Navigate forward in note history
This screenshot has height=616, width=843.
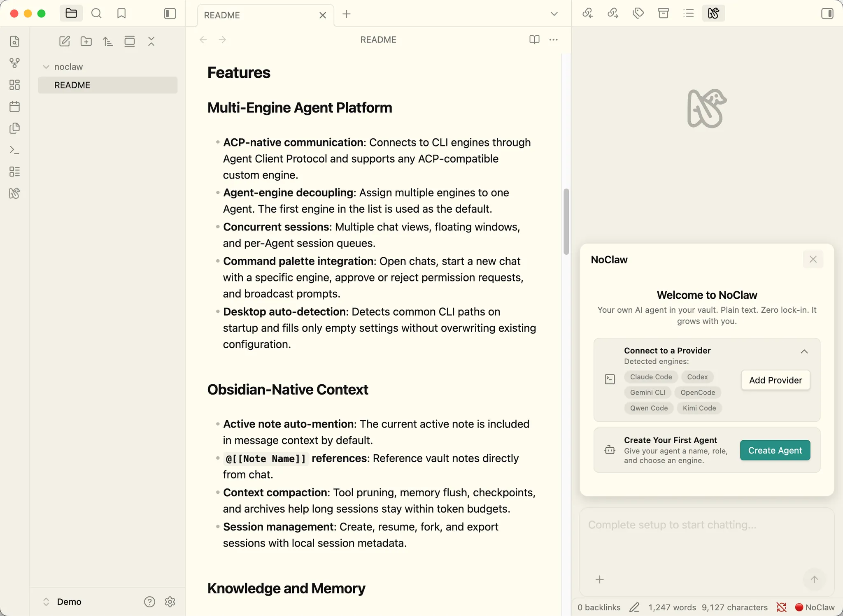(222, 40)
